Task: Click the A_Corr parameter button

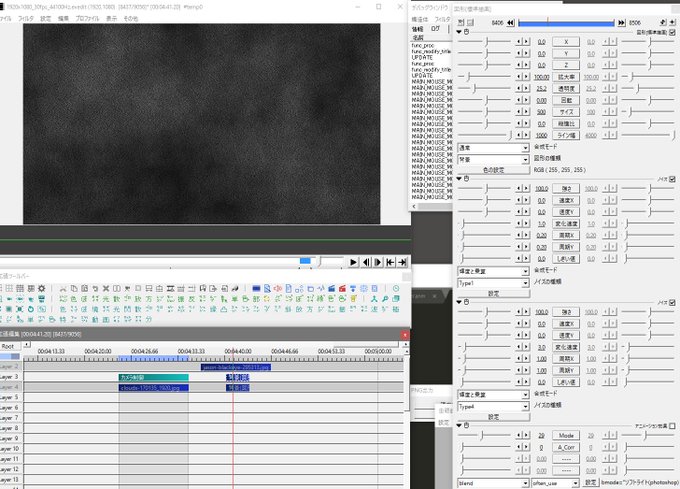Action: (566, 447)
